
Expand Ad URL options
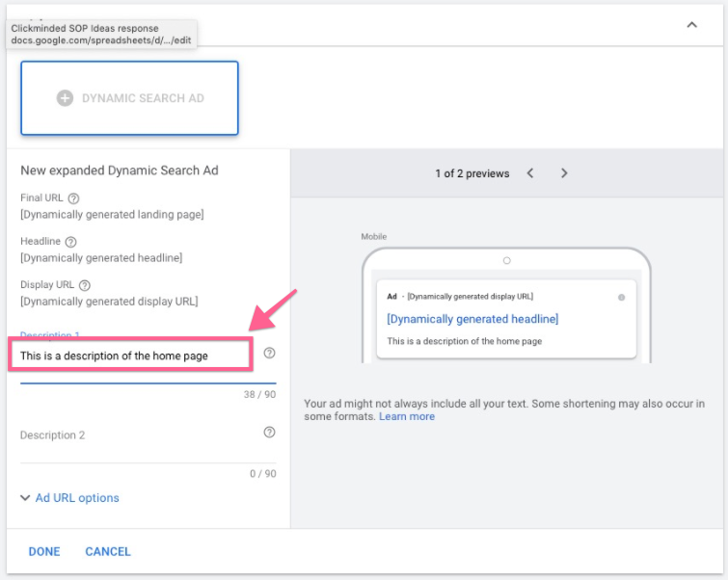click(x=77, y=498)
